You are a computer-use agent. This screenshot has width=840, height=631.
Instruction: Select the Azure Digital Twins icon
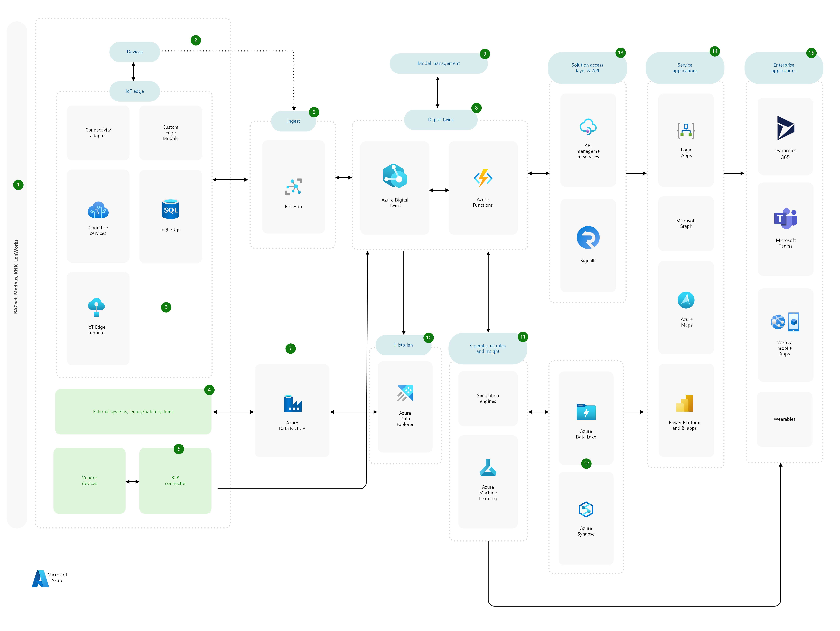(x=395, y=176)
